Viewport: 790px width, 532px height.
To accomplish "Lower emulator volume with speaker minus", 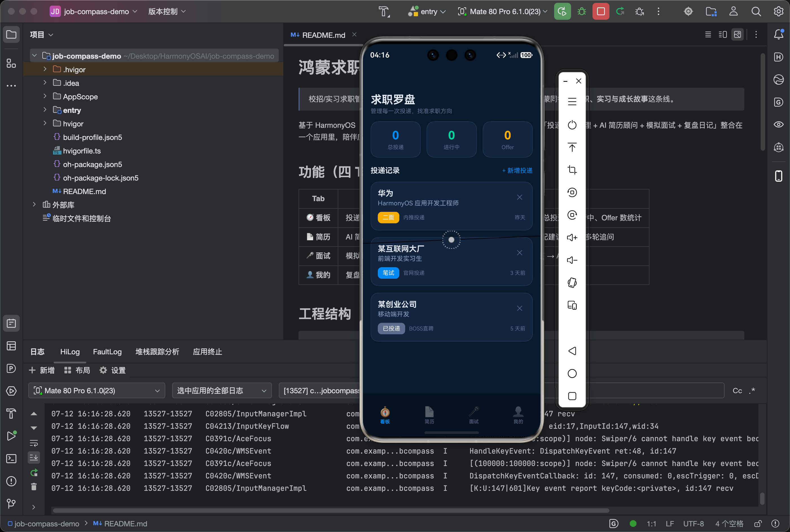I will pyautogui.click(x=572, y=260).
